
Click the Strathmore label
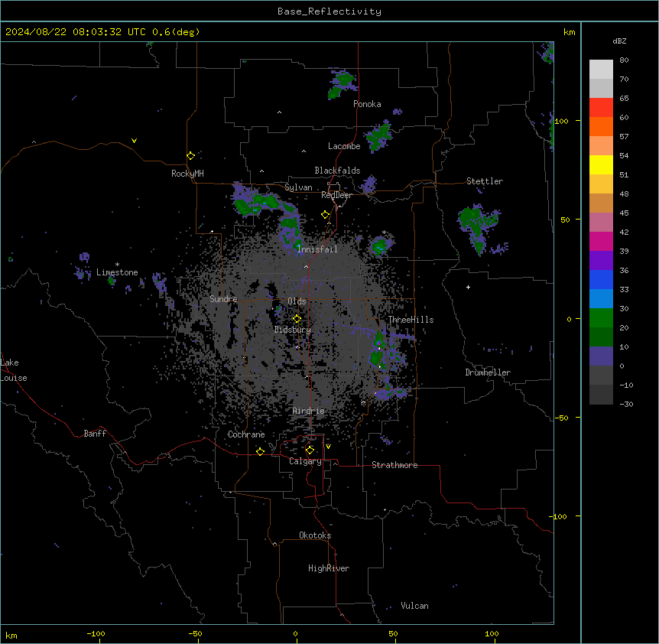click(394, 465)
